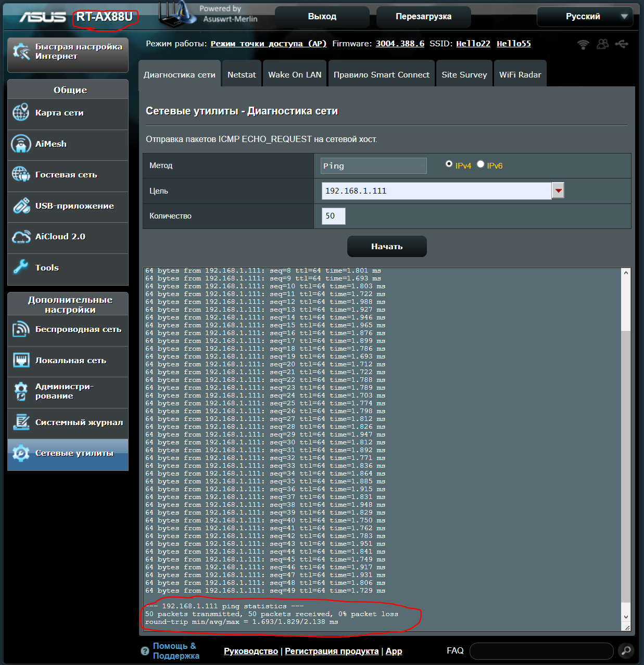Click the USB application icon

(x=21, y=206)
